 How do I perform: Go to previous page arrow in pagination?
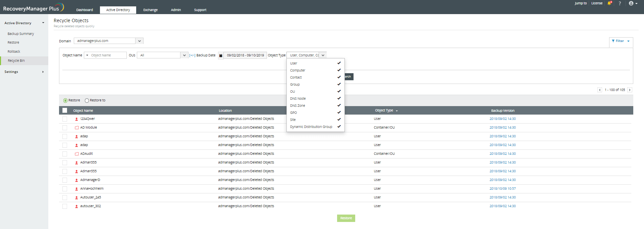coord(600,90)
